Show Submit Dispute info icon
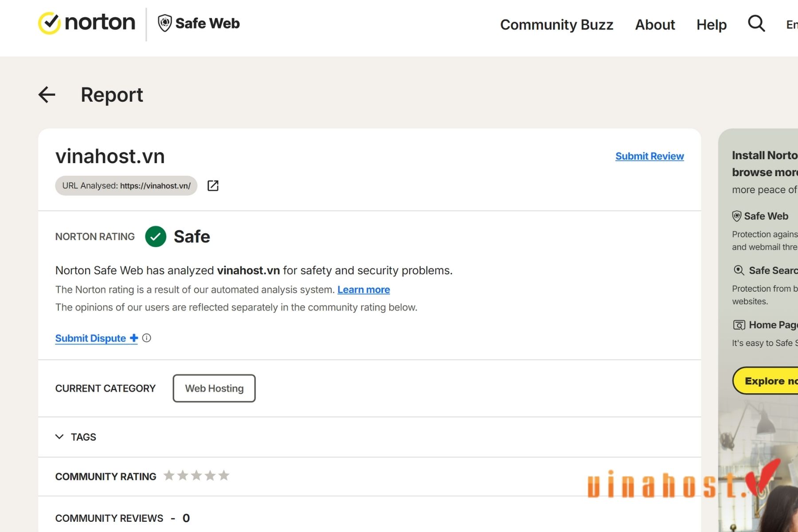 147,338
